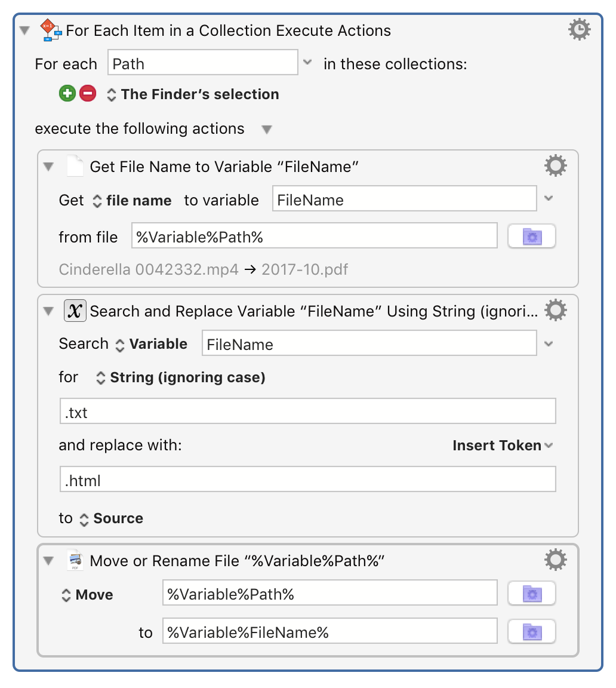Click red minus to remove the collection
616x688 pixels.
pyautogui.click(x=88, y=94)
